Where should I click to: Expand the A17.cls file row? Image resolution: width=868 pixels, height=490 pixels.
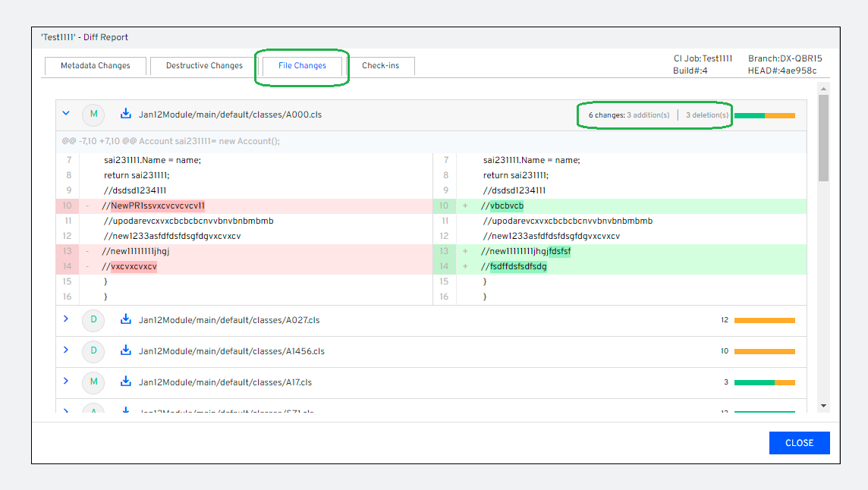(x=66, y=382)
